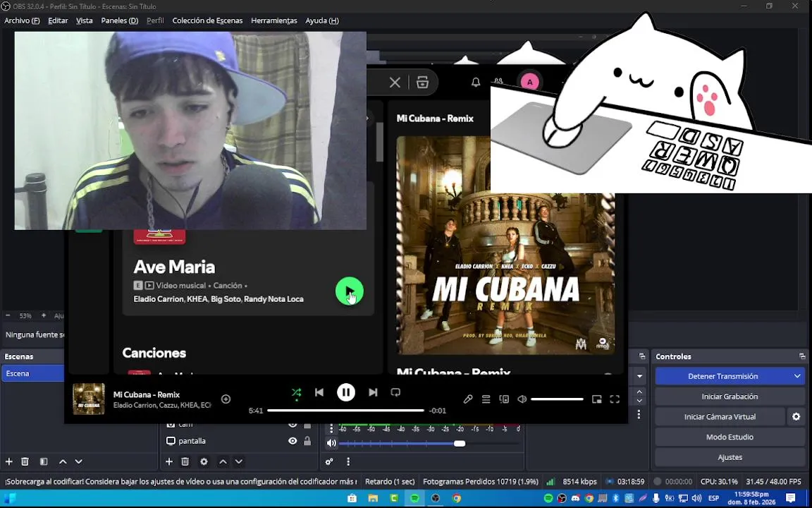Pause the Mi Cubana Remix playback
The width and height of the screenshot is (812, 508).
point(346,392)
